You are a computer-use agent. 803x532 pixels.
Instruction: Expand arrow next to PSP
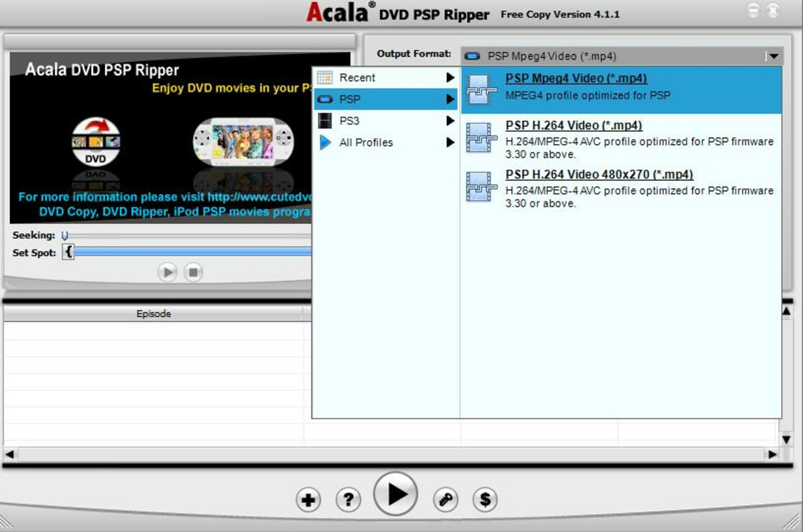pos(450,100)
